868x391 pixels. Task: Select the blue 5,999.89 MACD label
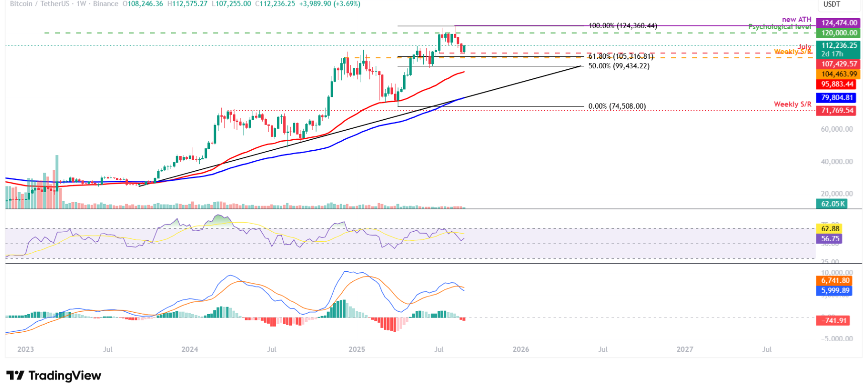tap(835, 290)
